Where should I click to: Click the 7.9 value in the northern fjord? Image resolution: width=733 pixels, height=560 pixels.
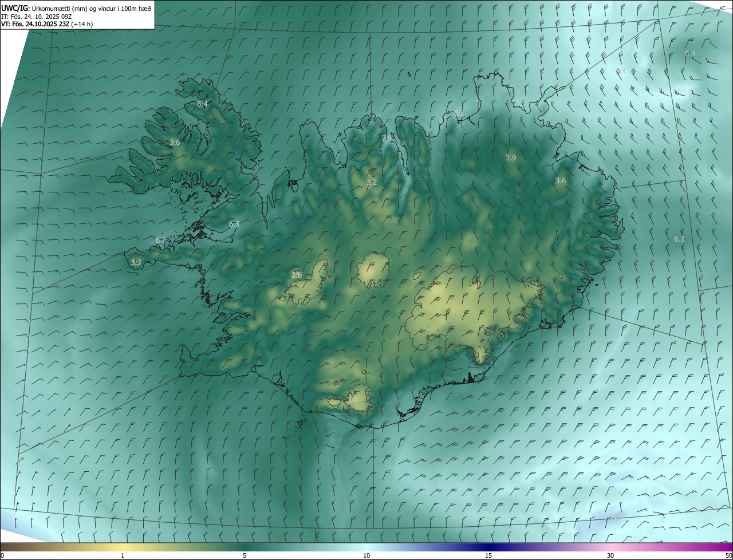pyautogui.click(x=387, y=138)
